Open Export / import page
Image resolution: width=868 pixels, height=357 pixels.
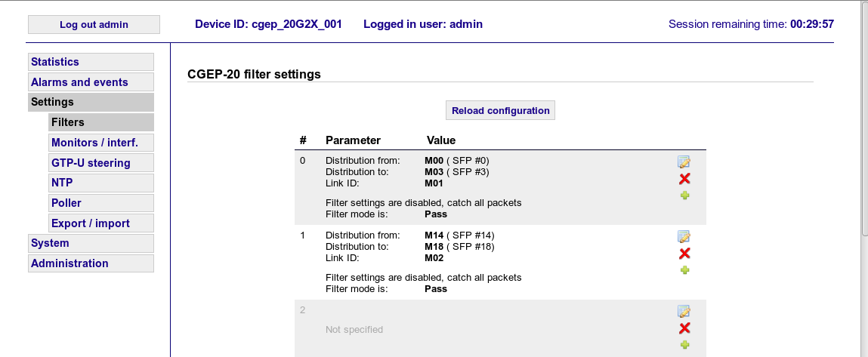(101, 223)
